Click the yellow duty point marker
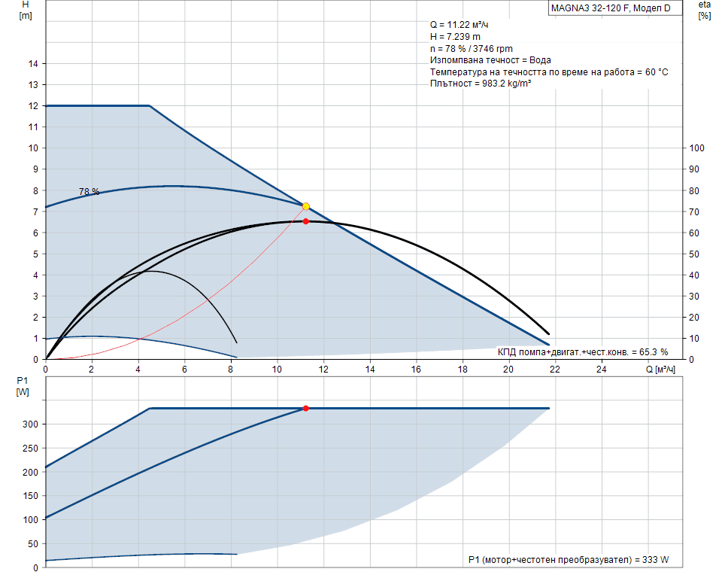Screen dimensions: 728x575 click(305, 206)
